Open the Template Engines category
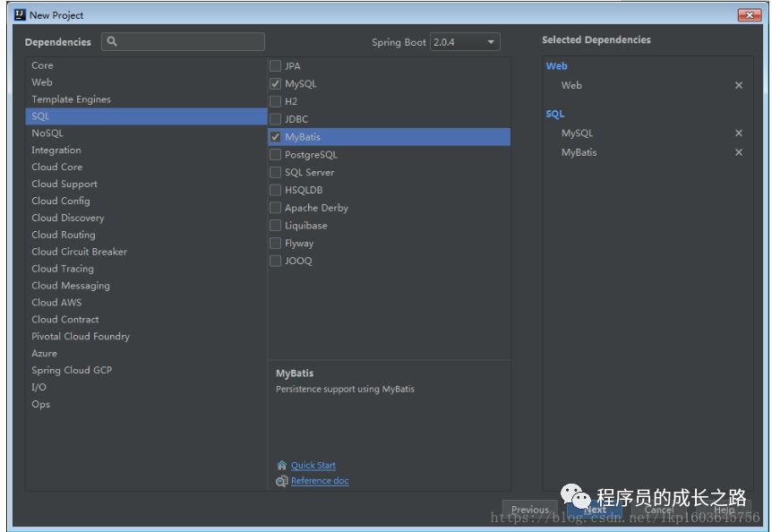Image resolution: width=772 pixels, height=532 pixels. (x=146, y=99)
